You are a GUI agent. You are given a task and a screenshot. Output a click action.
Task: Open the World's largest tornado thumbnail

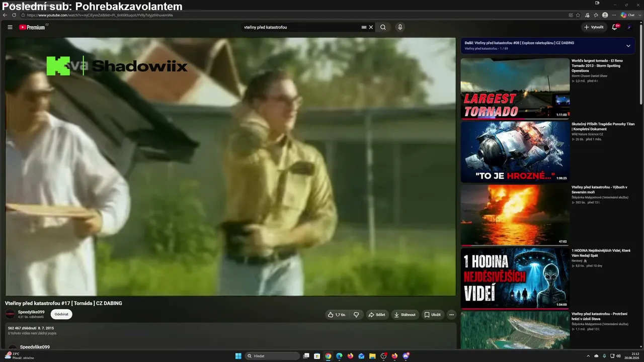coord(515,88)
